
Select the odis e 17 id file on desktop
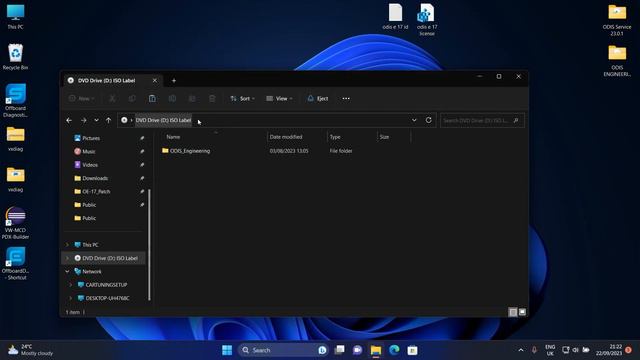click(x=395, y=16)
